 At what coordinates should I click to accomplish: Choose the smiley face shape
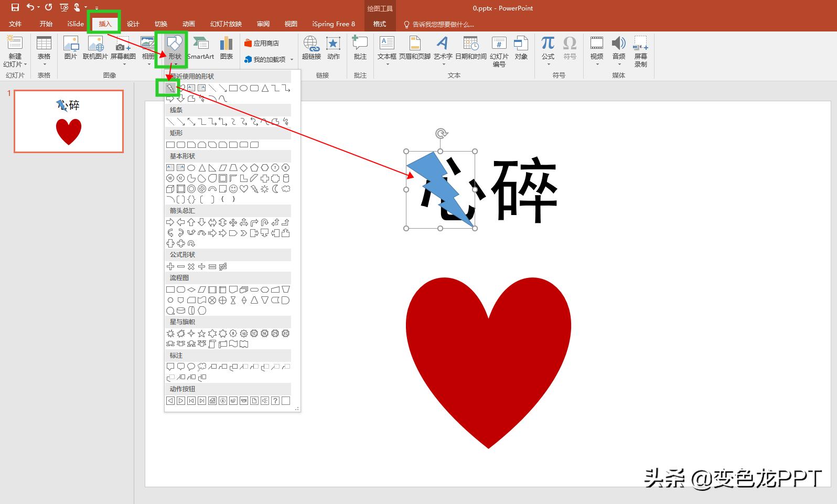pyautogui.click(x=233, y=189)
